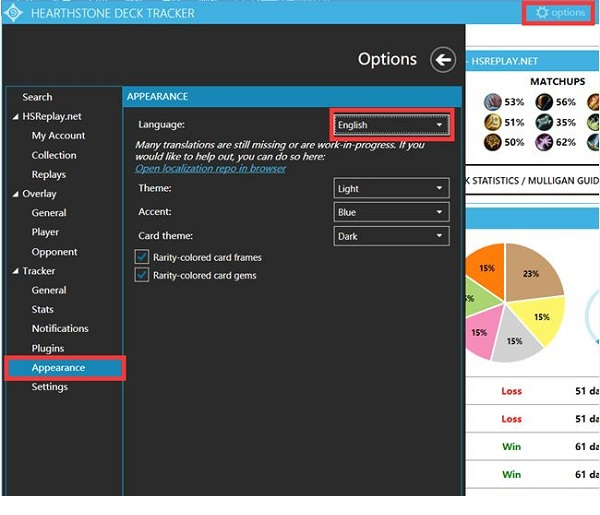Select the 53% matchup class icon
This screenshot has width=600, height=515.
coord(493,102)
